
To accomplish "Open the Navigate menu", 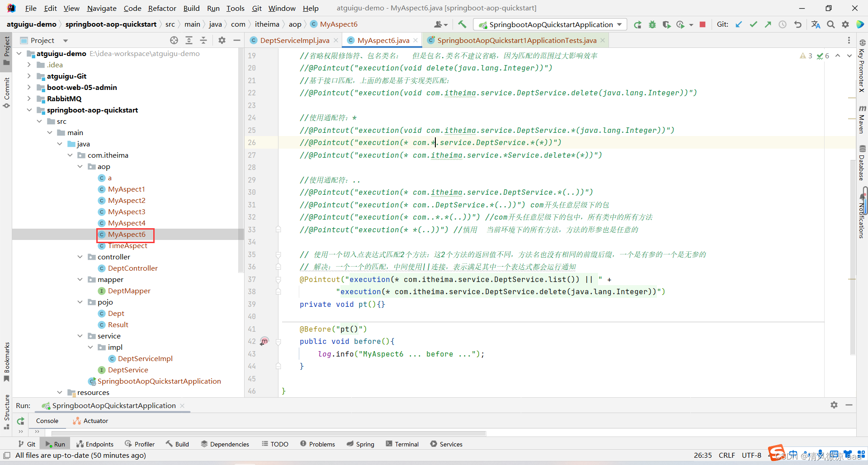I will pyautogui.click(x=102, y=8).
